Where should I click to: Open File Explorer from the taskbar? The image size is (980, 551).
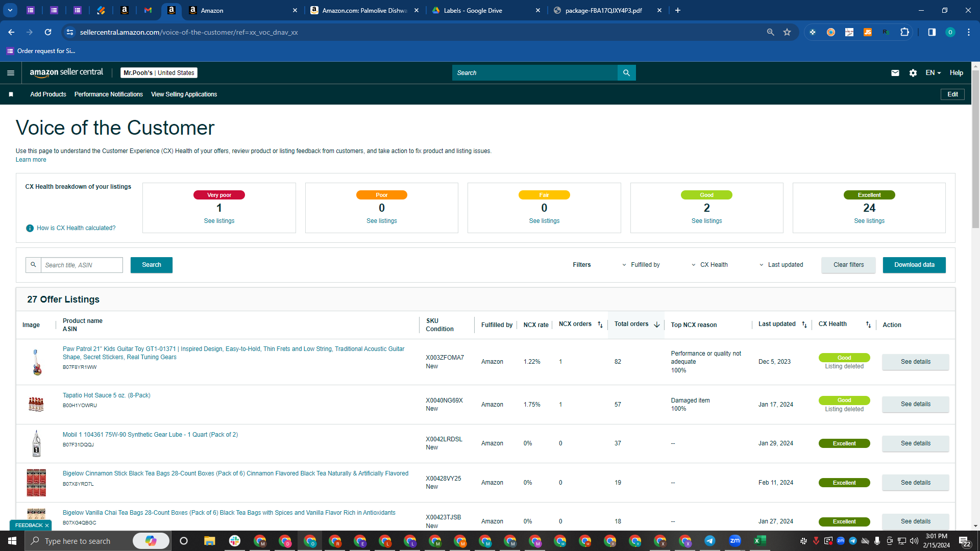point(209,541)
